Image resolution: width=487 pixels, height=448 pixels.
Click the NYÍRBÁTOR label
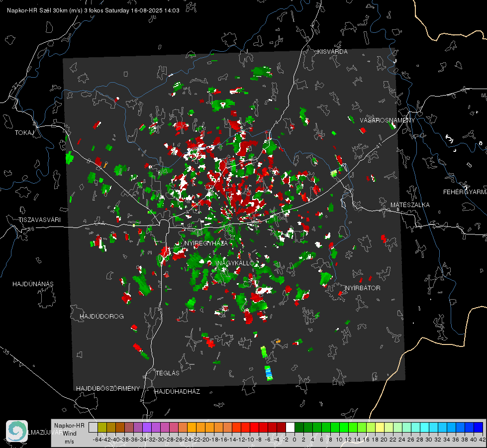click(363, 288)
